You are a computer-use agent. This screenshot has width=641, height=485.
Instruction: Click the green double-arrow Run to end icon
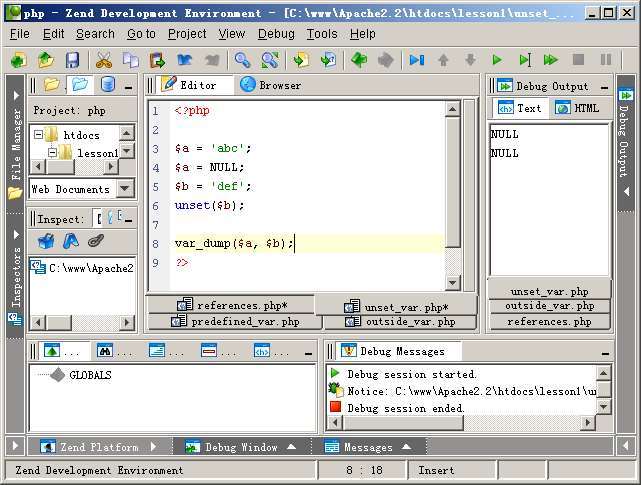point(551,61)
